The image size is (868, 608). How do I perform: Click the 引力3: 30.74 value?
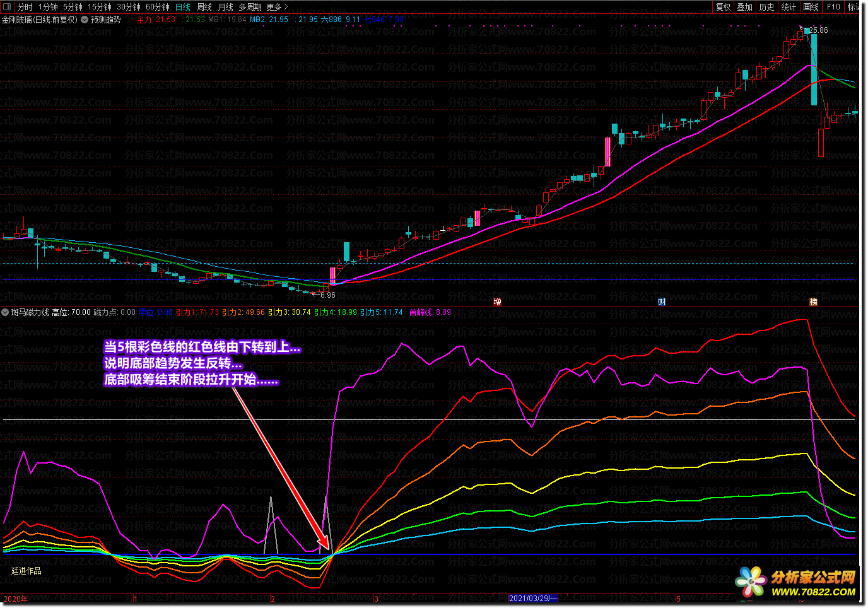pyautogui.click(x=290, y=312)
